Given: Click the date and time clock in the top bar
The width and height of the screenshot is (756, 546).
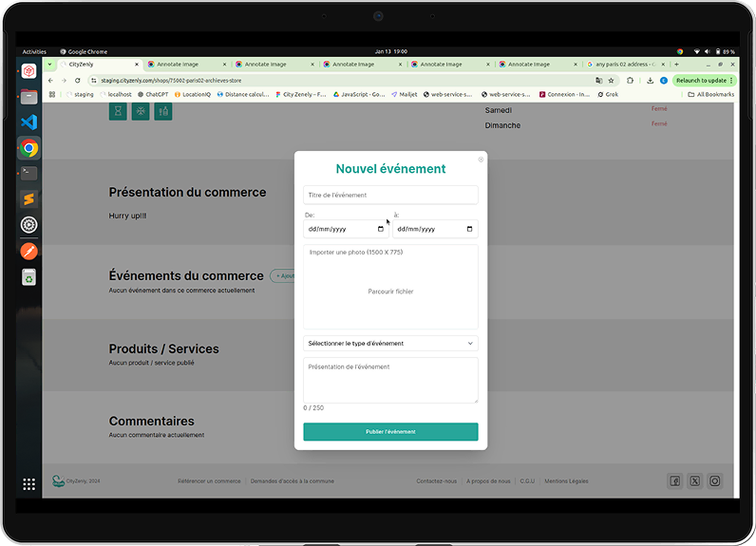Looking at the screenshot, I should [x=391, y=51].
